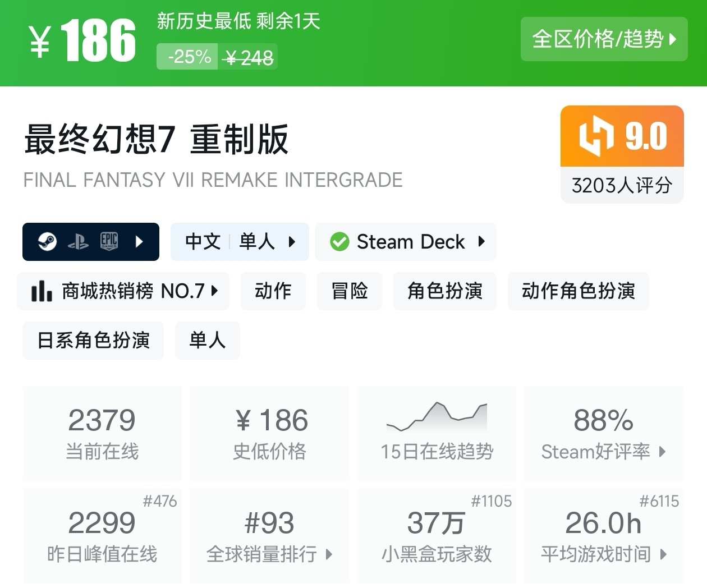Click the 3203人评分 rating count
The height and width of the screenshot is (588, 707).
click(622, 186)
